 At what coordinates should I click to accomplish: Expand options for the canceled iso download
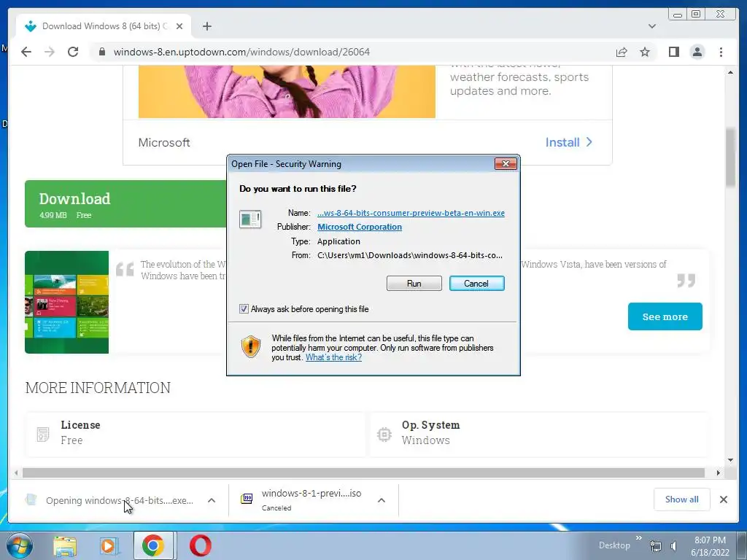(x=381, y=500)
